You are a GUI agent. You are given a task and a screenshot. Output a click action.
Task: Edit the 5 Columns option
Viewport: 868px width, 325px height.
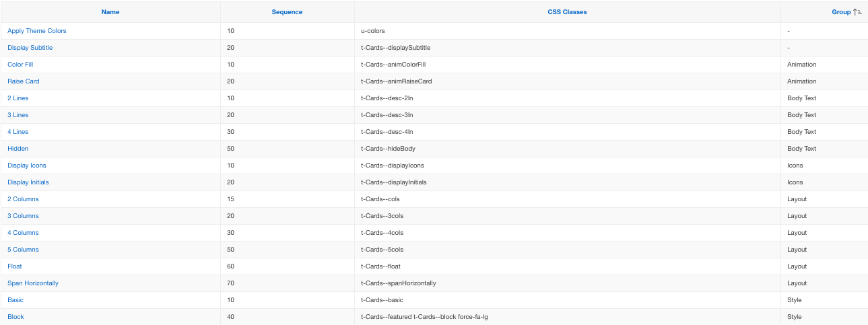click(x=23, y=250)
